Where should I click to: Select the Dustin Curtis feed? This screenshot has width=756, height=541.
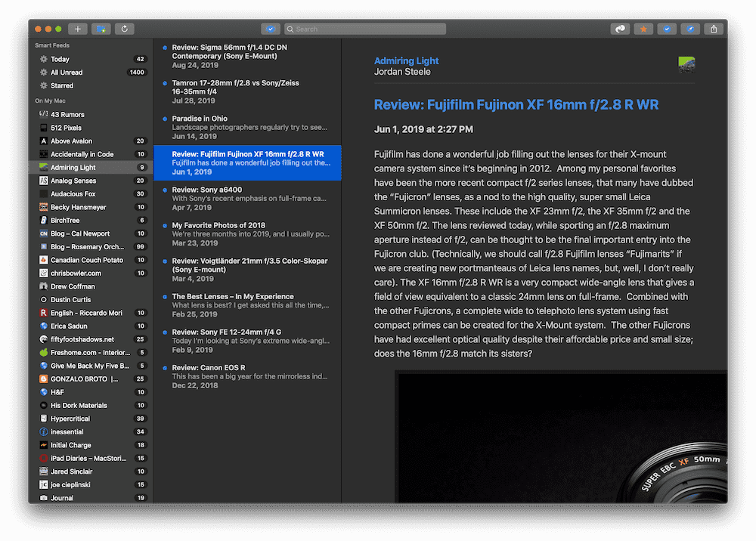[91, 300]
